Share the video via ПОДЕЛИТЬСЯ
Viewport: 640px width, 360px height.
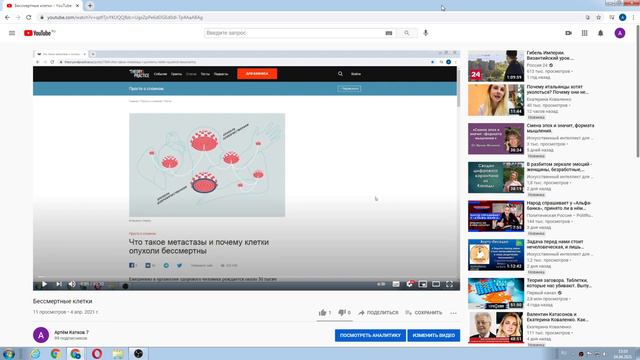click(378, 313)
